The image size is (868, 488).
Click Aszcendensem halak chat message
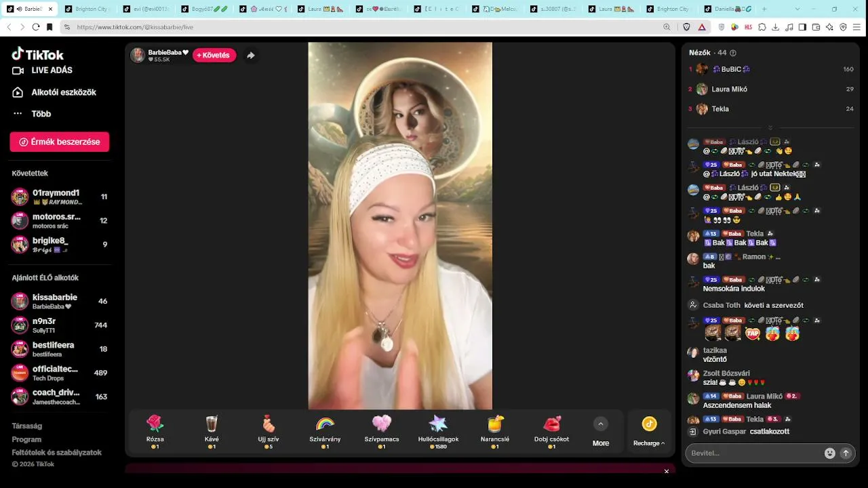(738, 405)
